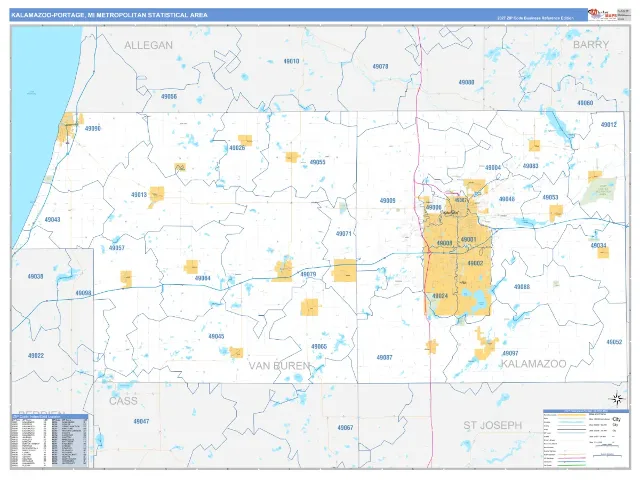This screenshot has height=480, width=640.
Task: Select ZIP code 49012
Action: tap(609, 124)
